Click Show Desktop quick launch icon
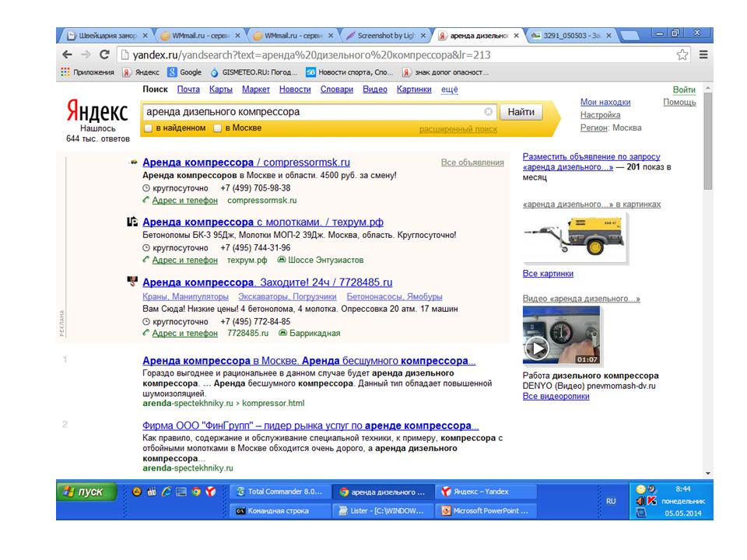The image size is (747, 560). pyautogui.click(x=181, y=492)
